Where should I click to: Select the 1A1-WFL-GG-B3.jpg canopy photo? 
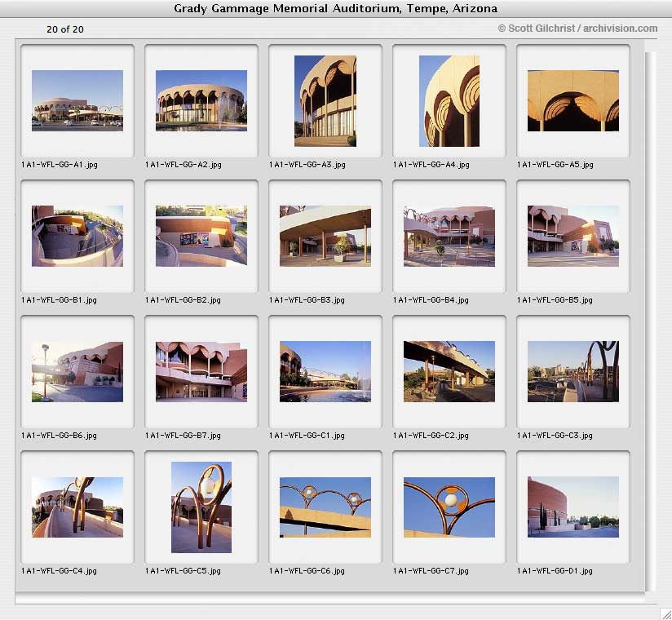click(325, 236)
